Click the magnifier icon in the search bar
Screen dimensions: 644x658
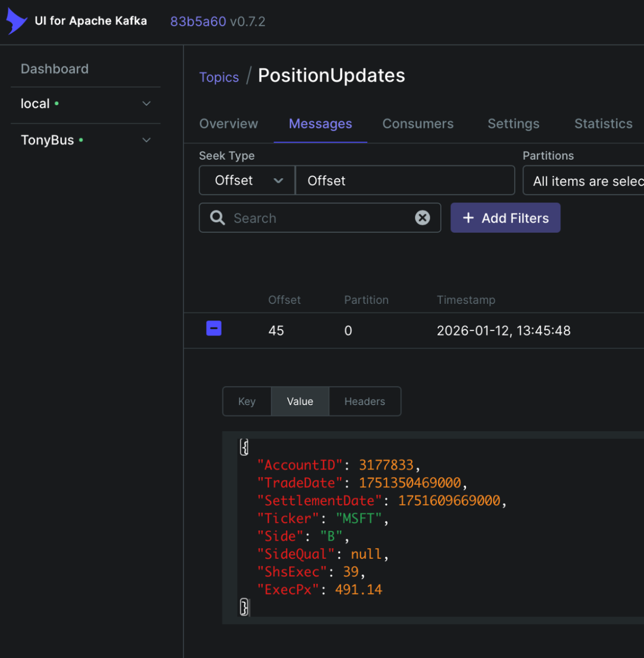[x=217, y=217]
